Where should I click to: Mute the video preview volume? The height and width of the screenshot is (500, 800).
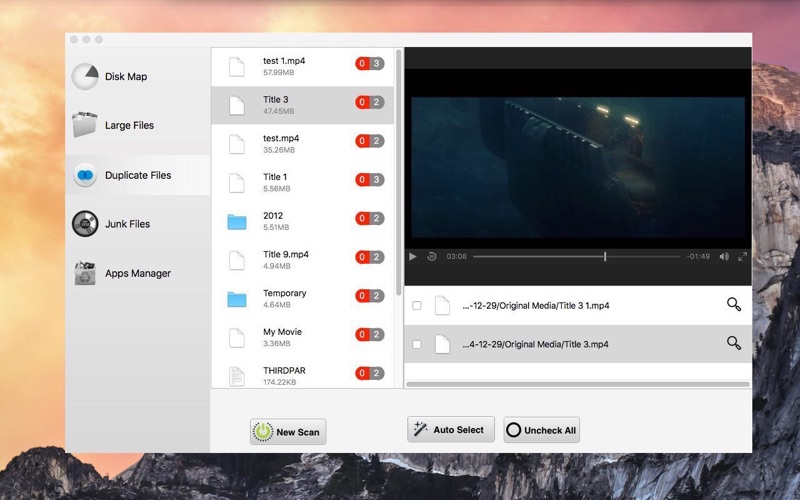coord(724,257)
